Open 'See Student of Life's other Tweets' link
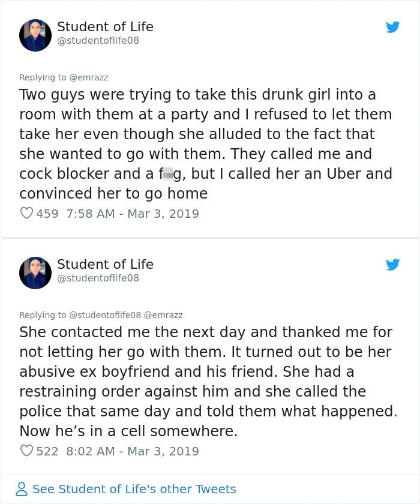420x504 pixels. [x=133, y=489]
